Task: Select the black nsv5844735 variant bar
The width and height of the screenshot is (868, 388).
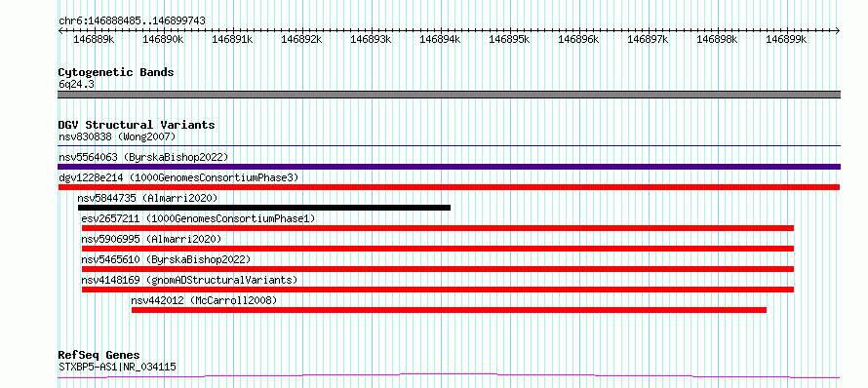Action: click(264, 208)
